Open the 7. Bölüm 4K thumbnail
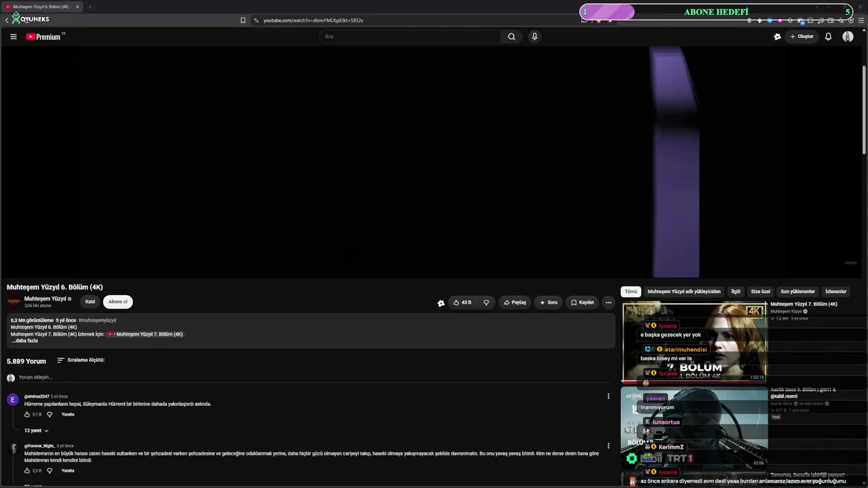Image resolution: width=868 pixels, height=488 pixels. [x=694, y=342]
